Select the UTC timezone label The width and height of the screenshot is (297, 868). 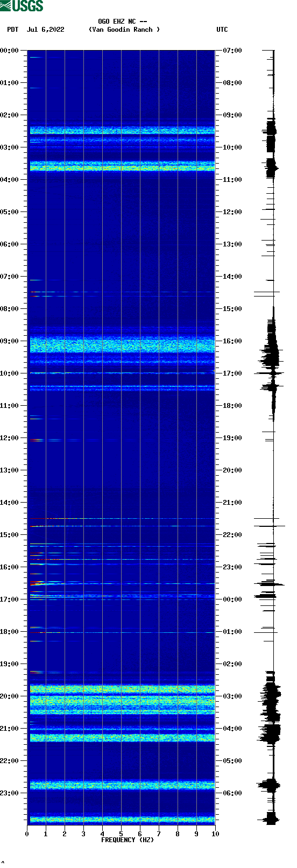222,30
